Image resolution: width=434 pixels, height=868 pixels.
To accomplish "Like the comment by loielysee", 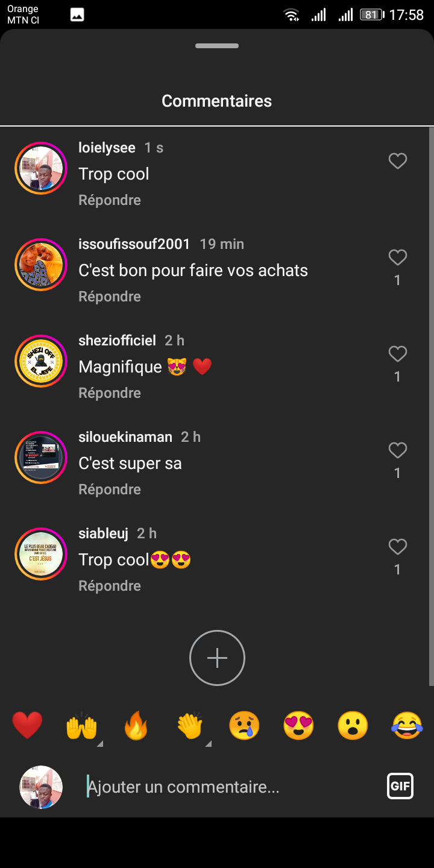I will tap(397, 161).
